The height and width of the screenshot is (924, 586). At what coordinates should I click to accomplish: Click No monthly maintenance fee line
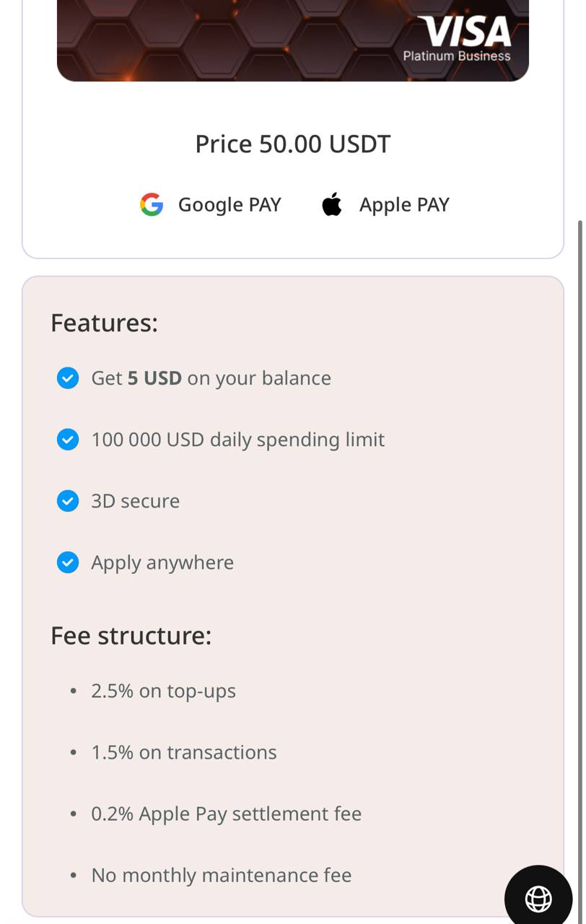221,875
